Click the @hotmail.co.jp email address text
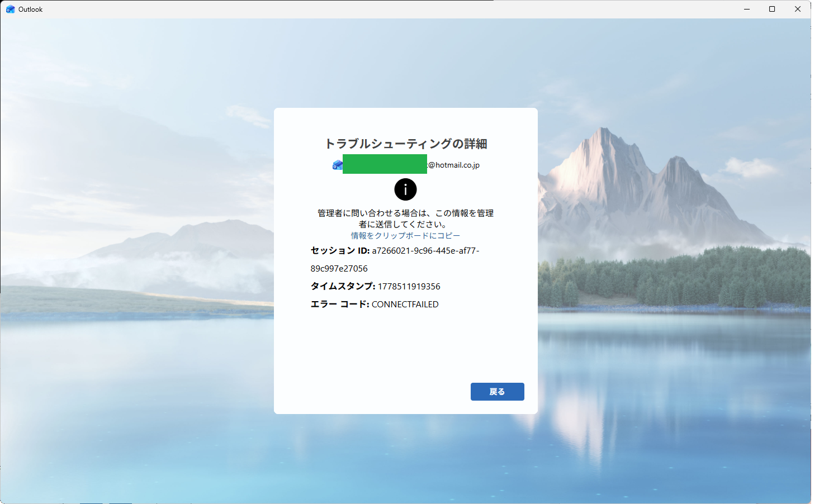Viewport: 824px width, 504px height. [453, 165]
